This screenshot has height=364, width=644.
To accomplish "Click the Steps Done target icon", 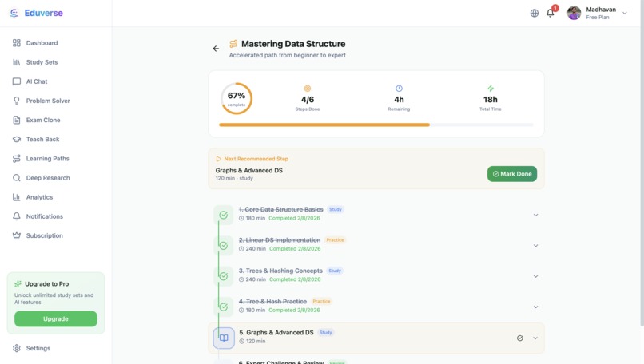I will click(307, 89).
